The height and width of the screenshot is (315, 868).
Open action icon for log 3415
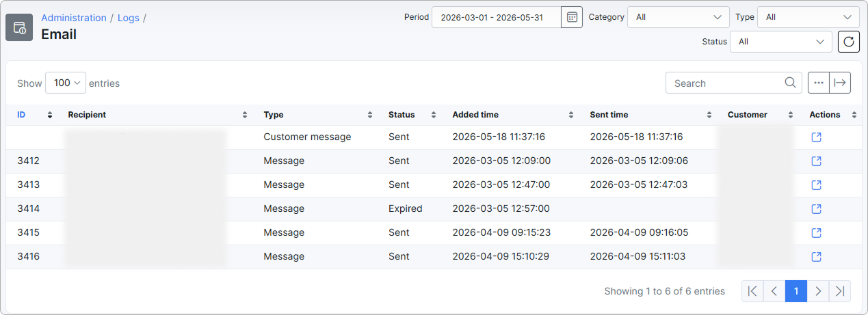coord(816,233)
